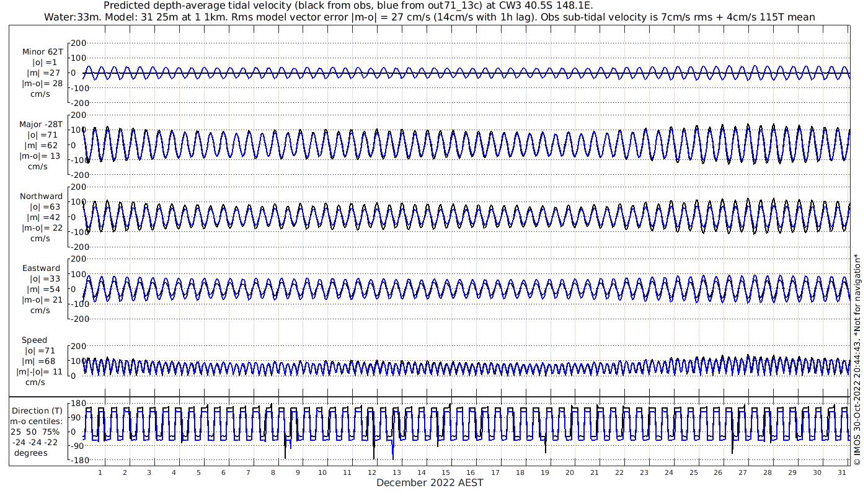The height and width of the screenshot is (496, 868).
Task: Click the 'Water:33m. Model:' subtitle line
Action: pyautogui.click(x=430, y=17)
